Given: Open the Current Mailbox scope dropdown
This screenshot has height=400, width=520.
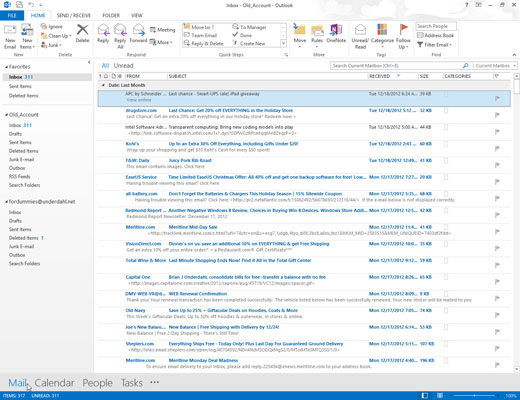Looking at the screenshot, I should tap(495, 66).
